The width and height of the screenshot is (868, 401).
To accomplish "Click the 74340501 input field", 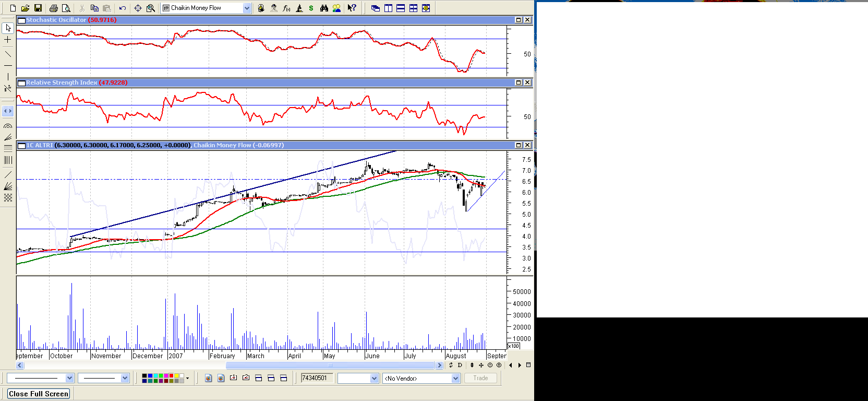I will point(317,378).
